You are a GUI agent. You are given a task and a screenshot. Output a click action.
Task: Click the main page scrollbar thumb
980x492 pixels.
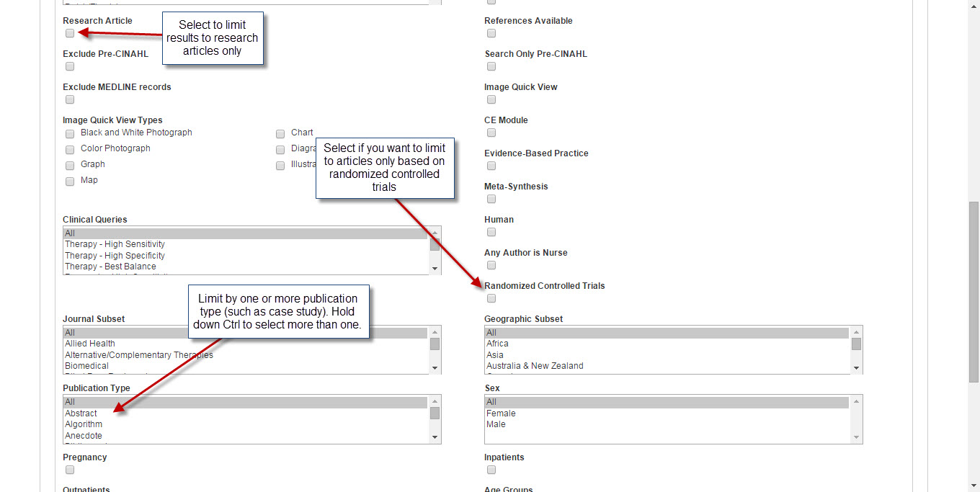tap(974, 292)
